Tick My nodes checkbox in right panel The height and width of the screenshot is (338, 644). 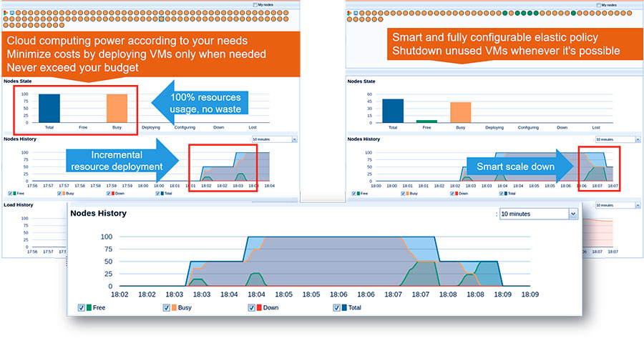(x=598, y=5)
